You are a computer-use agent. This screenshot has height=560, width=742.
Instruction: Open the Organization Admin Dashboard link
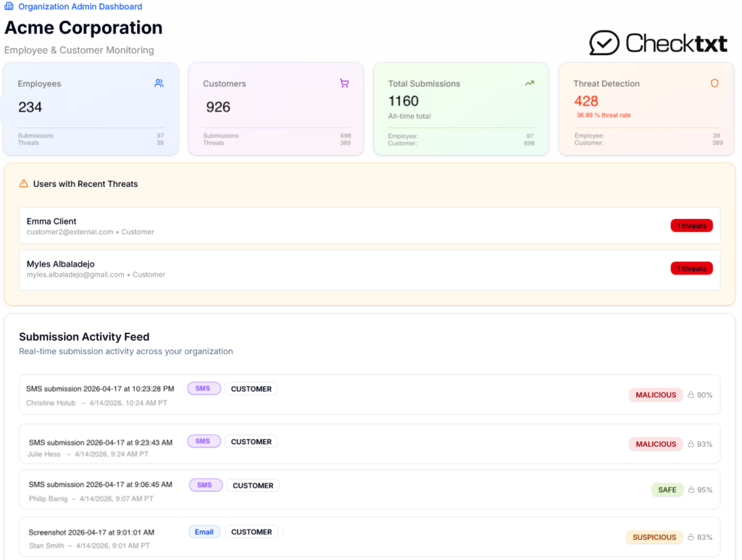coord(80,7)
